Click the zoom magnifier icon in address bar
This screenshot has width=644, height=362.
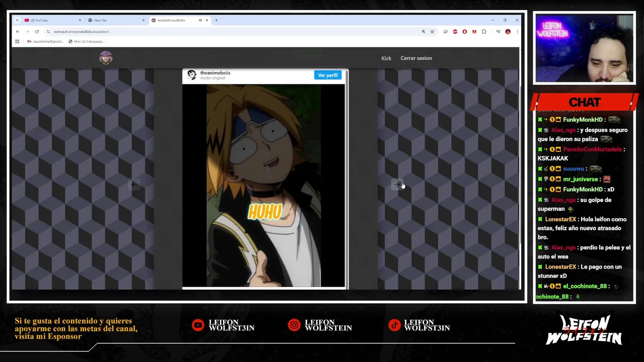(x=424, y=32)
